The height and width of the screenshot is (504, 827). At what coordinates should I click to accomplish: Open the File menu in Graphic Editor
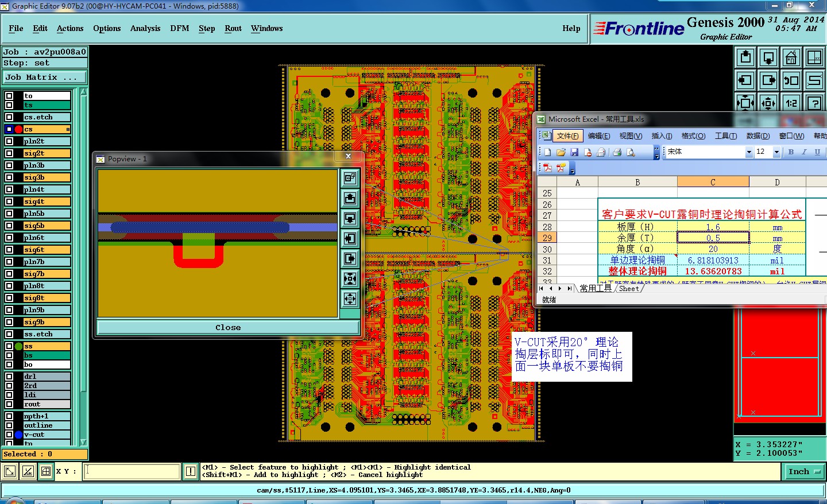pyautogui.click(x=16, y=28)
